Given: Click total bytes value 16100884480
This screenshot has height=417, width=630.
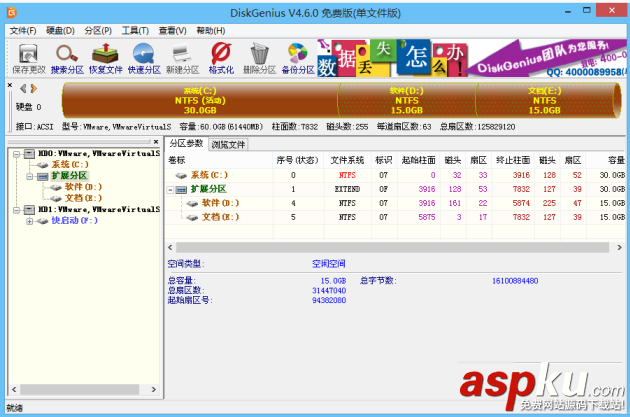Looking at the screenshot, I should click(x=515, y=281).
